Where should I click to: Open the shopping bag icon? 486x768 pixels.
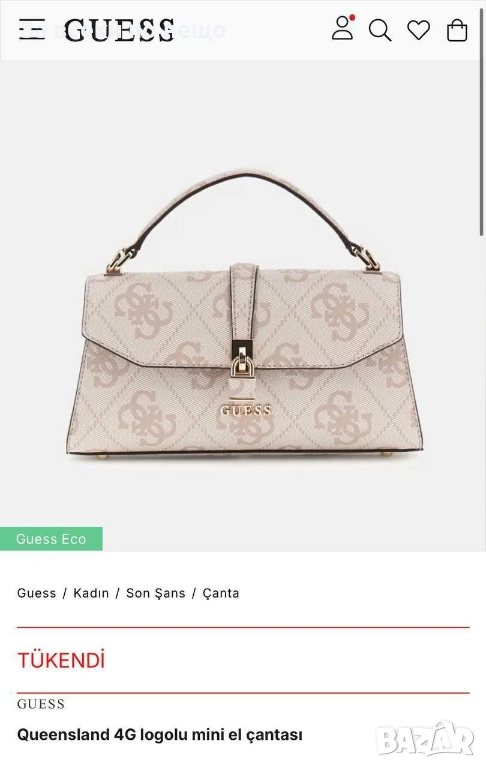pos(457,30)
